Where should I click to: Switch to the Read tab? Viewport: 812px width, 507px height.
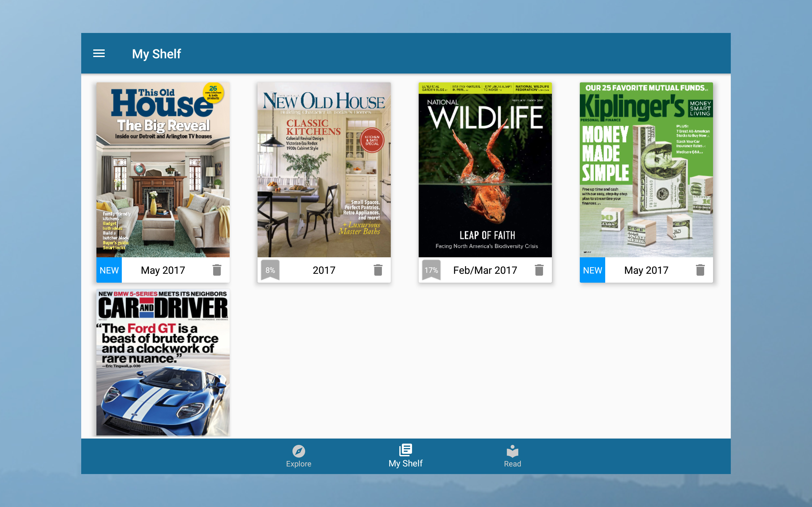tap(512, 456)
